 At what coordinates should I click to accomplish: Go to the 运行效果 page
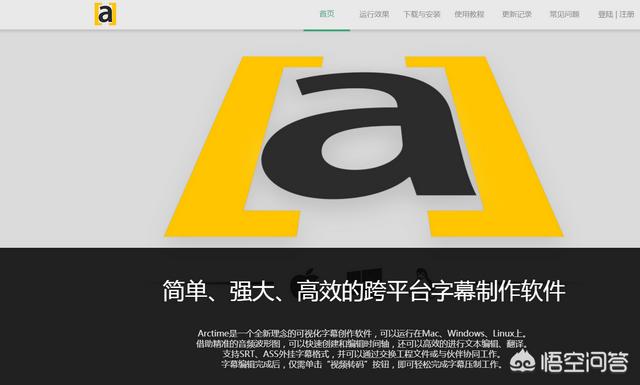[374, 15]
